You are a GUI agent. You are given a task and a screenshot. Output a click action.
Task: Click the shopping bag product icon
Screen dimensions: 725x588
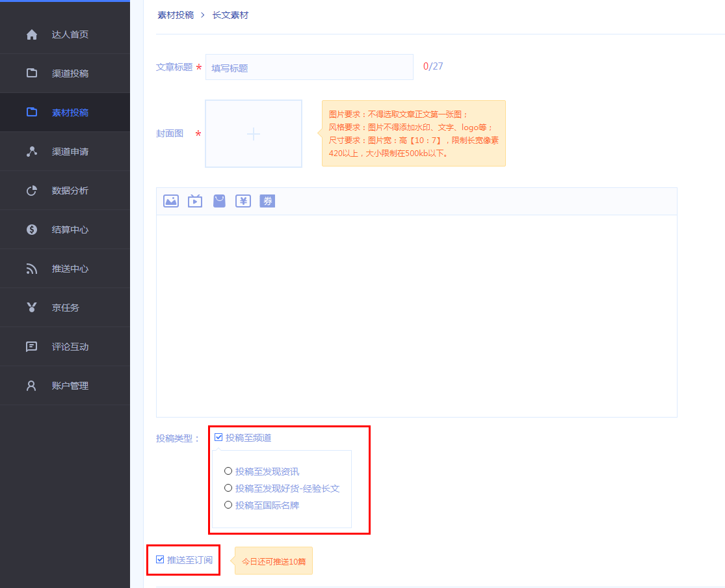tap(219, 201)
